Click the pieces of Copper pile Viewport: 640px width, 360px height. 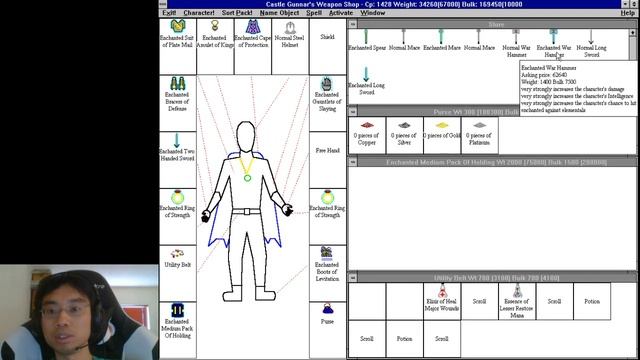pyautogui.click(x=367, y=136)
